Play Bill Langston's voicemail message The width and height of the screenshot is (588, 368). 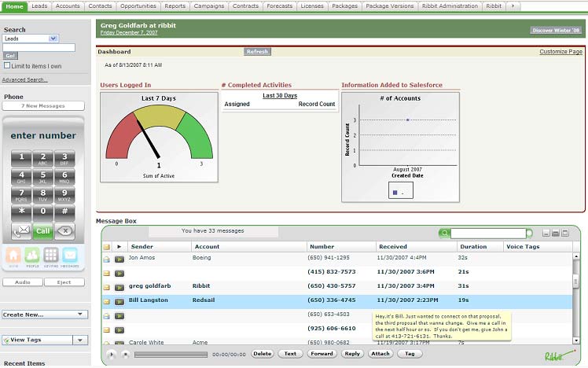click(x=119, y=300)
